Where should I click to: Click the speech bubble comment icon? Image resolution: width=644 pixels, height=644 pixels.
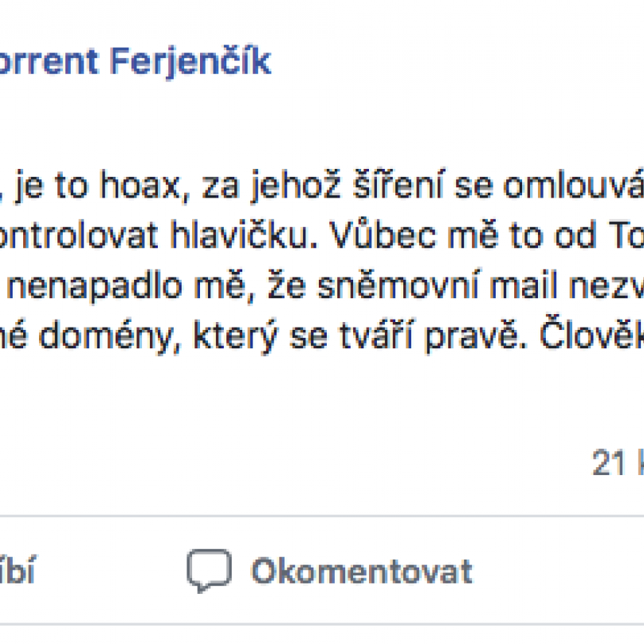click(209, 571)
